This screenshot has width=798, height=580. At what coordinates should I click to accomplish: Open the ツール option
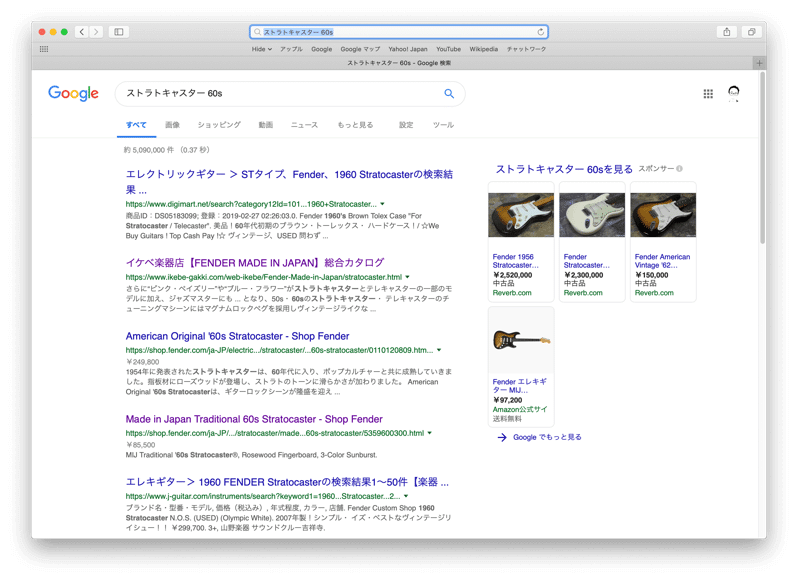click(x=443, y=125)
